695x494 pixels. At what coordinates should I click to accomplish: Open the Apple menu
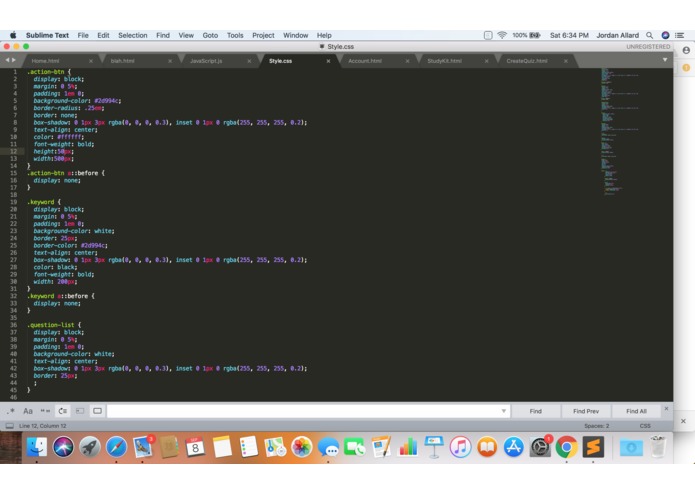[x=13, y=35]
